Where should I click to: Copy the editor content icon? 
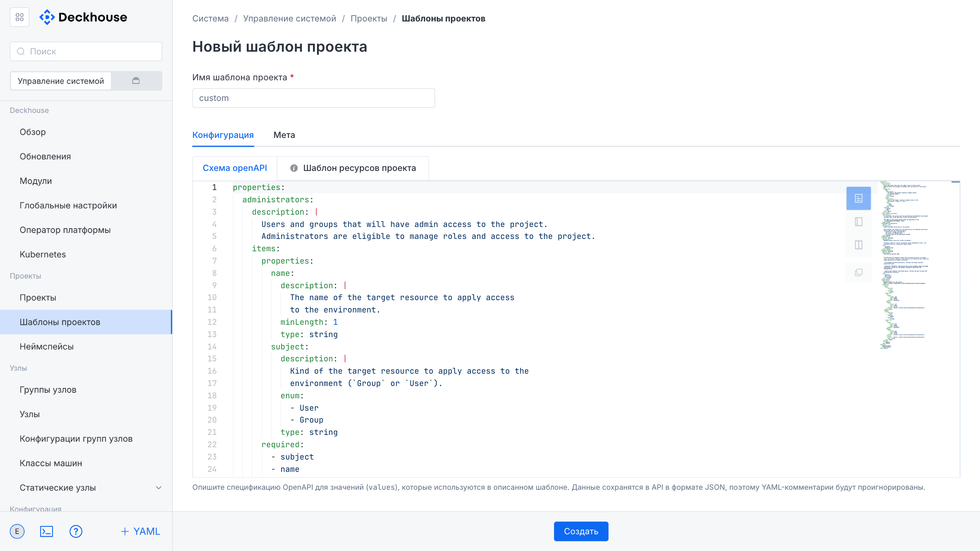(x=859, y=272)
